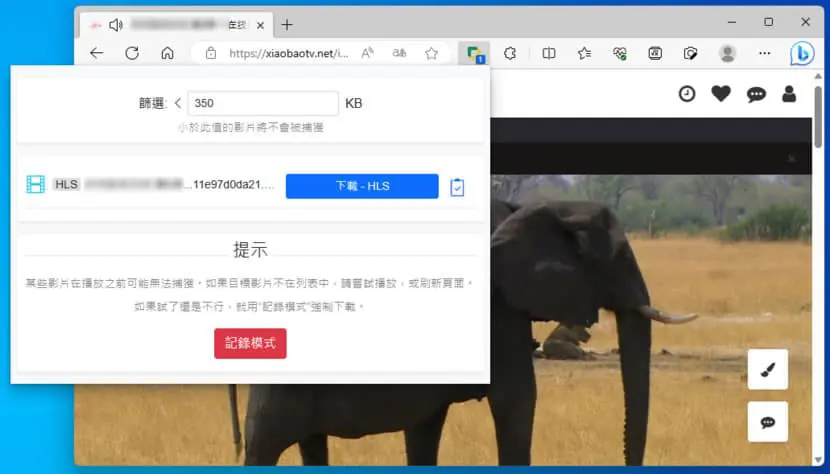830x474 pixels.
Task: Mute the tab using the speaker icon
Action: [x=116, y=25]
